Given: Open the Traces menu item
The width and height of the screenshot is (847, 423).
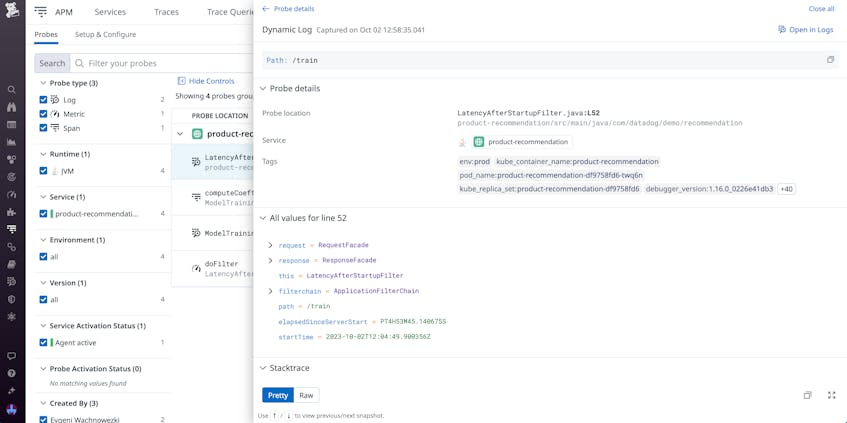Looking at the screenshot, I should (166, 12).
